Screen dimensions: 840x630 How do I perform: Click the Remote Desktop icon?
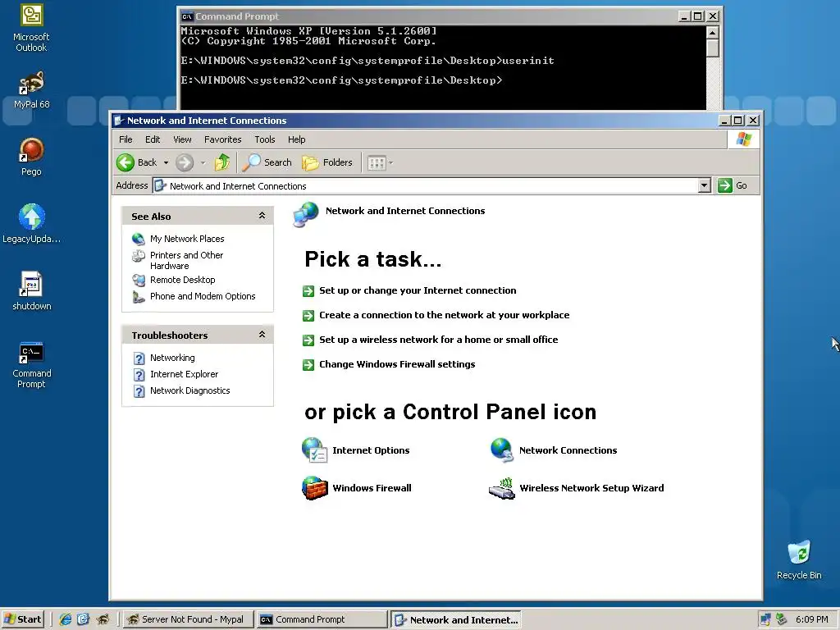pyautogui.click(x=138, y=281)
